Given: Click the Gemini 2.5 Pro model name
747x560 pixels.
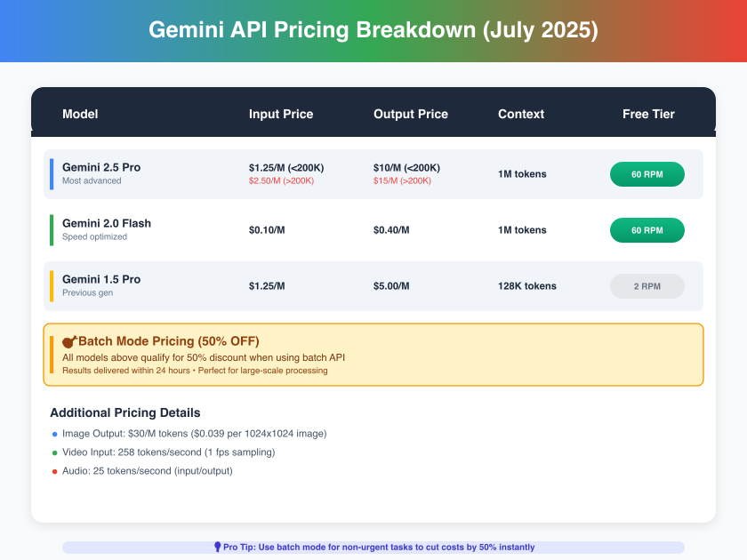Looking at the screenshot, I should (x=101, y=167).
